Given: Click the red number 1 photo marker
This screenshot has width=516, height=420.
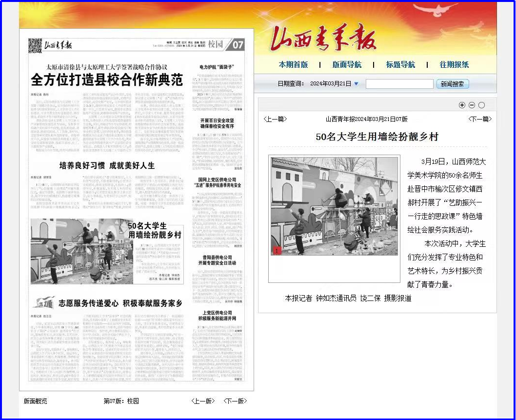Looking at the screenshot, I should coord(277,250).
